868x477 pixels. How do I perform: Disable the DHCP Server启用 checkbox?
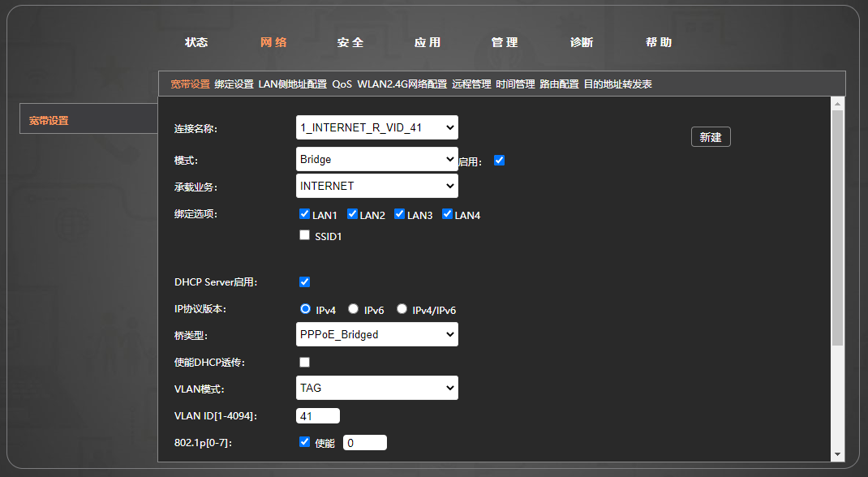(x=304, y=281)
